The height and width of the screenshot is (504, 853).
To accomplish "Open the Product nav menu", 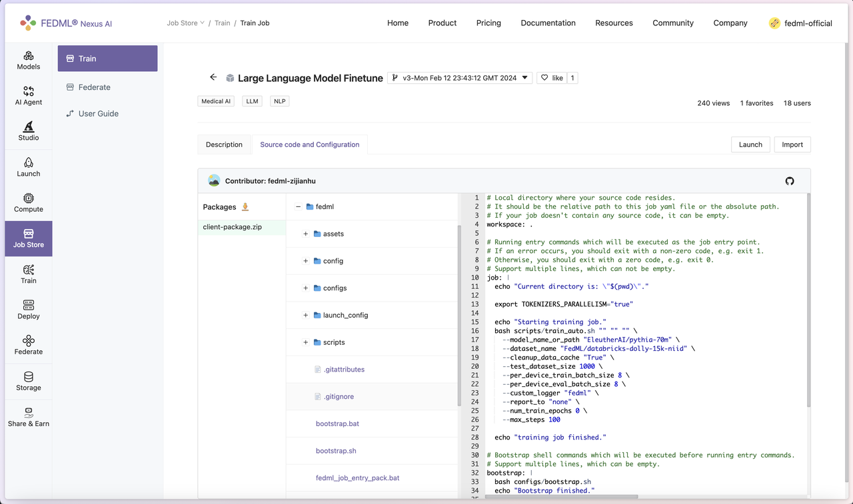I will click(x=442, y=23).
